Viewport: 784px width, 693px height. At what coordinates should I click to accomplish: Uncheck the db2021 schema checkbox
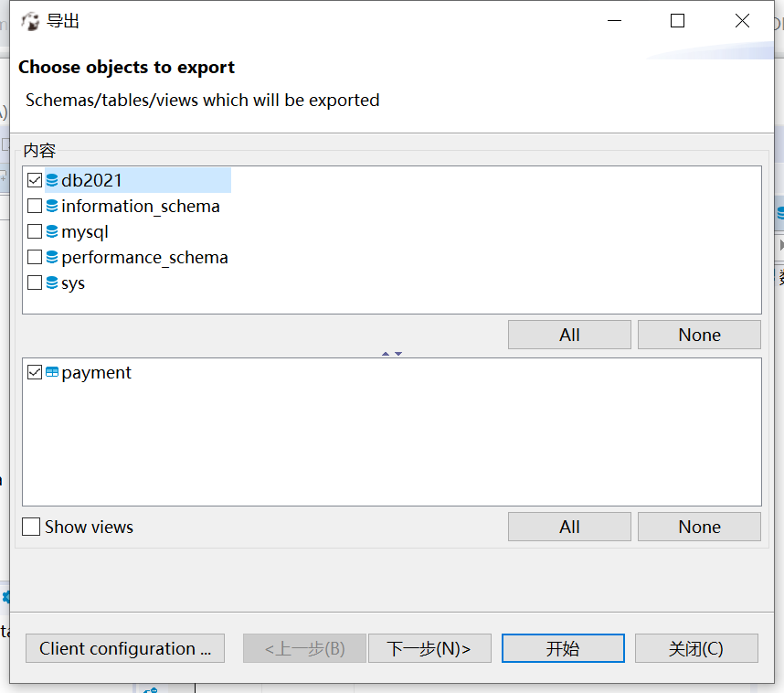pyautogui.click(x=35, y=180)
